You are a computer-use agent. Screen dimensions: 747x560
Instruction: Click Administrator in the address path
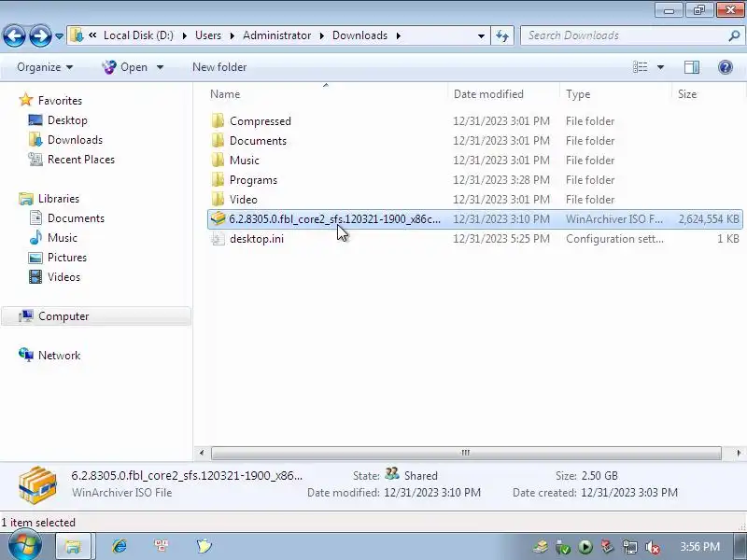click(x=276, y=35)
